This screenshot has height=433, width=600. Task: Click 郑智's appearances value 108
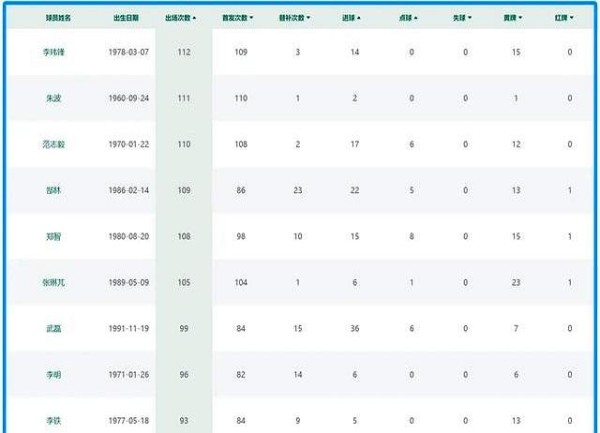coord(184,236)
